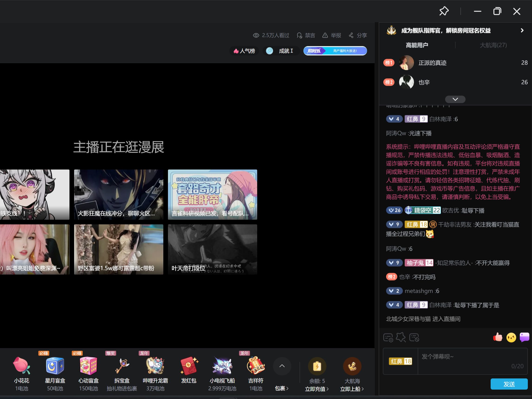Screen dimensions: 532x399
Task: Click username metashgm in chat
Action: coord(419,291)
